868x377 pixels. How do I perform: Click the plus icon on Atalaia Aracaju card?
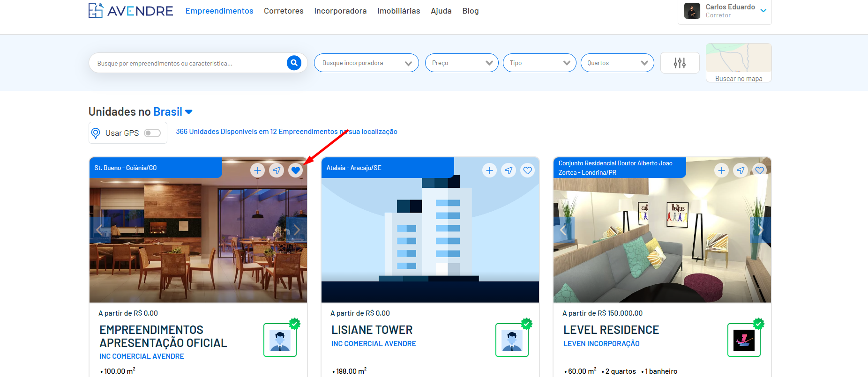pos(490,170)
